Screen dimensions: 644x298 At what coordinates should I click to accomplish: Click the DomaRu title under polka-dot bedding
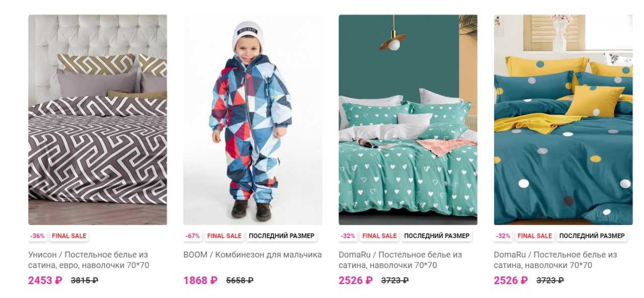coord(555,260)
